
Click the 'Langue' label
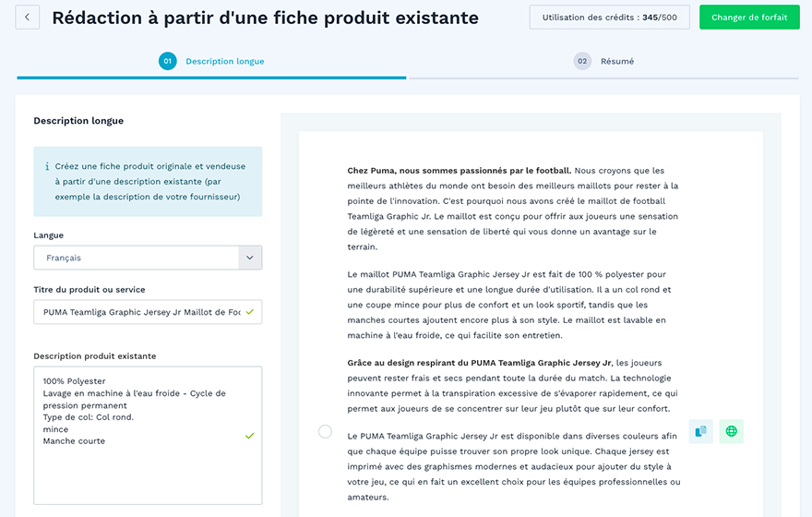click(x=49, y=235)
